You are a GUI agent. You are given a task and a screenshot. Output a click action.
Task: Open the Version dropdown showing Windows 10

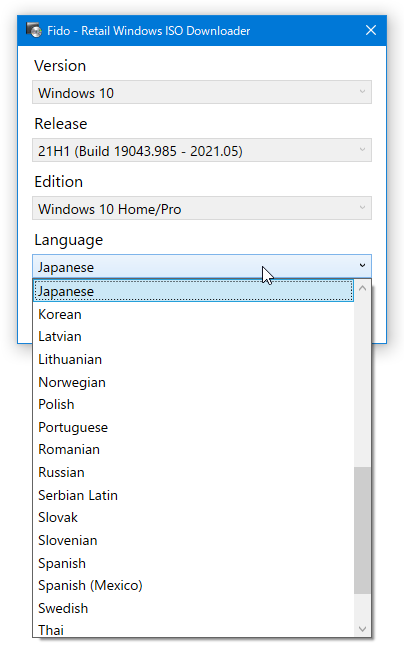click(x=202, y=92)
